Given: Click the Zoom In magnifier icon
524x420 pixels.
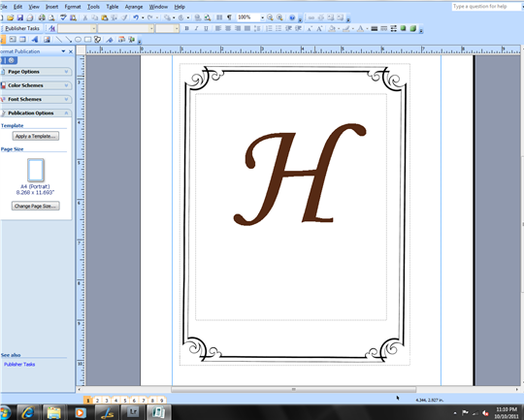Looking at the screenshot, I should point(279,17).
